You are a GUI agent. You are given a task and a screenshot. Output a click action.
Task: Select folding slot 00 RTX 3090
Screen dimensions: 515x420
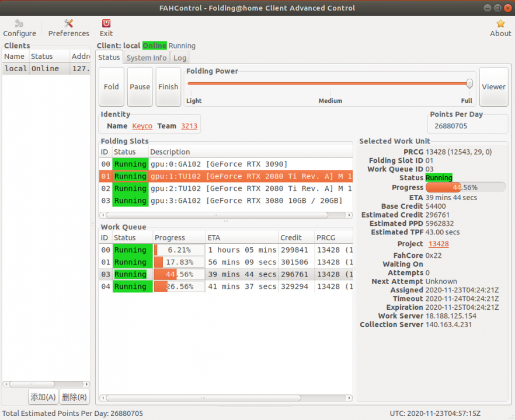226,164
